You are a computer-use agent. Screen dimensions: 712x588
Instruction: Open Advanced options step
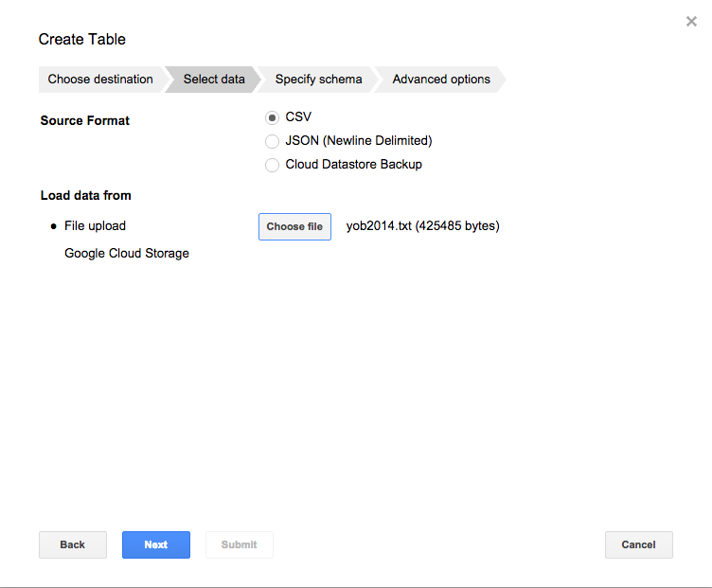pos(441,80)
